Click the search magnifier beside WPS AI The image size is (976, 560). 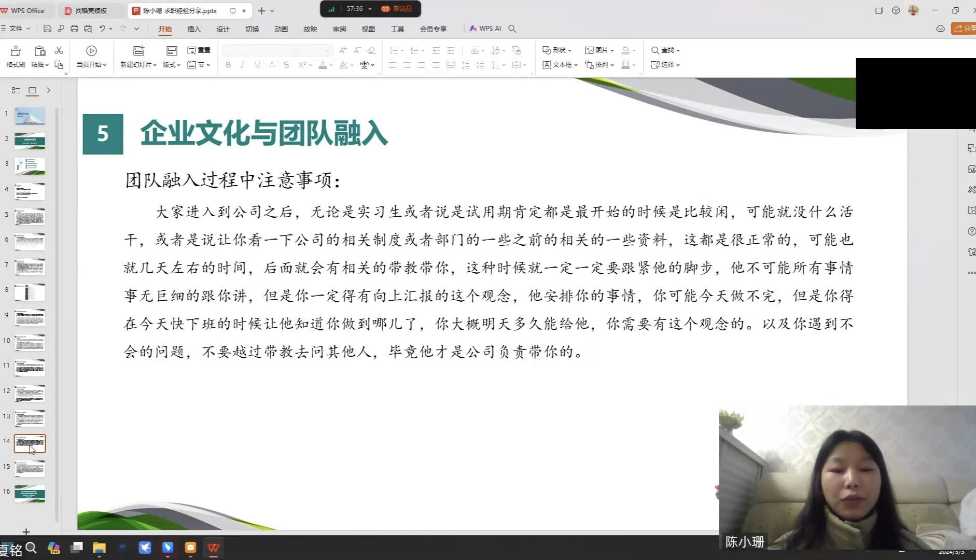tap(512, 29)
